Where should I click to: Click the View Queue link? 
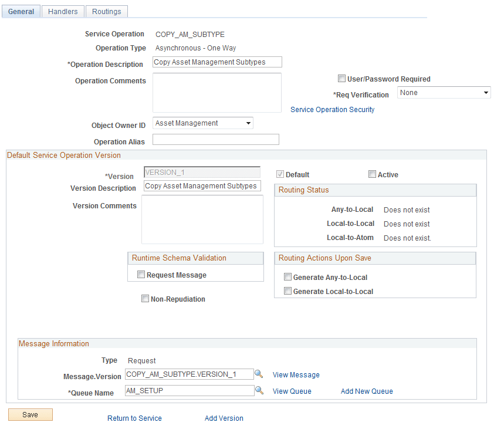pyautogui.click(x=292, y=391)
